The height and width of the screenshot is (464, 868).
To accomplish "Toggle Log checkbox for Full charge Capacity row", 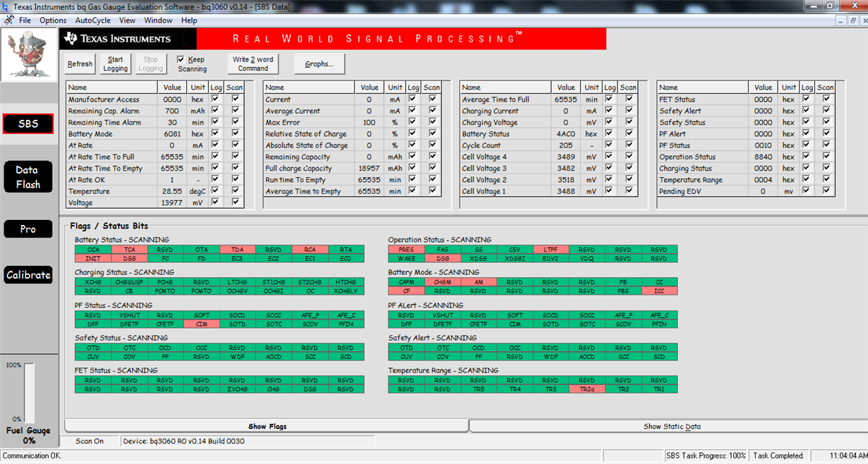I will coord(413,168).
